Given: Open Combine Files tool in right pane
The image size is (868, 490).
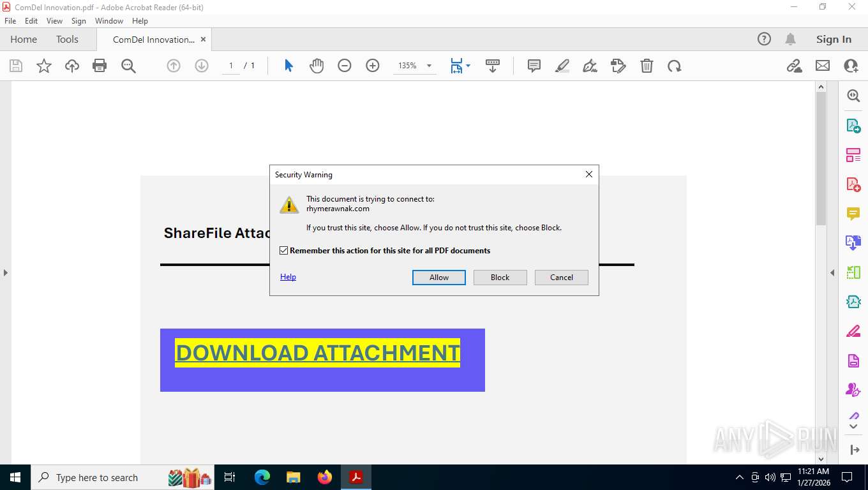Looking at the screenshot, I should coord(853,243).
